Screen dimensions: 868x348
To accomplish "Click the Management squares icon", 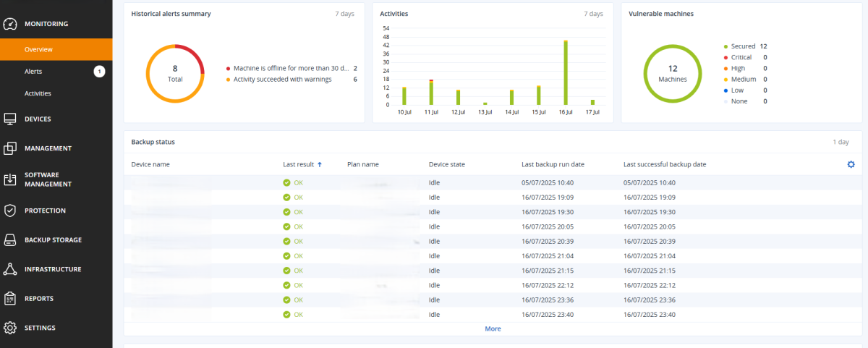I will coord(10,148).
